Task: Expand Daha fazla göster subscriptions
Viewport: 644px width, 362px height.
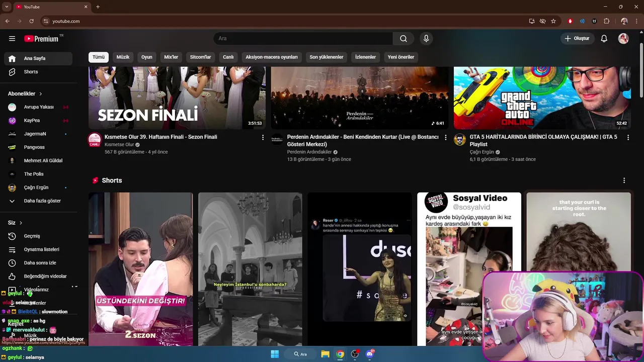Action: [x=38, y=201]
